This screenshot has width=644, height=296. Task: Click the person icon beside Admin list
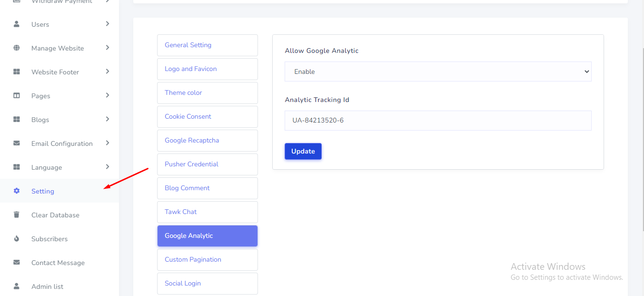coord(17,286)
